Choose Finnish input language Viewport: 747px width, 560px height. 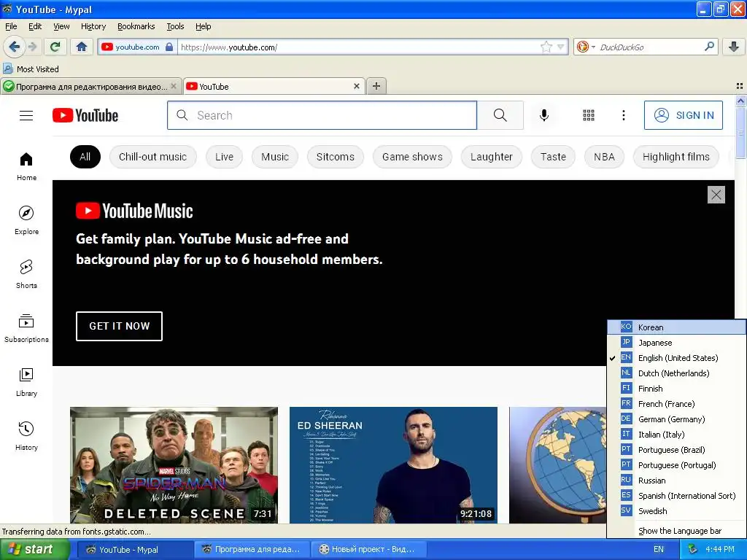676,389
